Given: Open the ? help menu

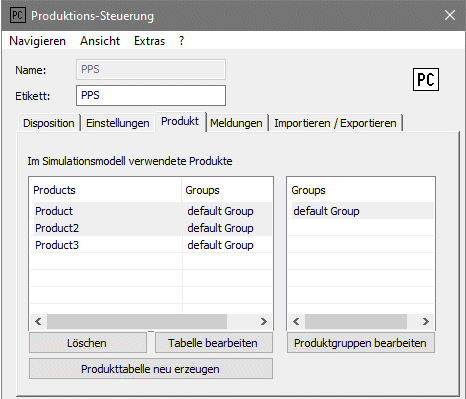Looking at the screenshot, I should (x=181, y=41).
